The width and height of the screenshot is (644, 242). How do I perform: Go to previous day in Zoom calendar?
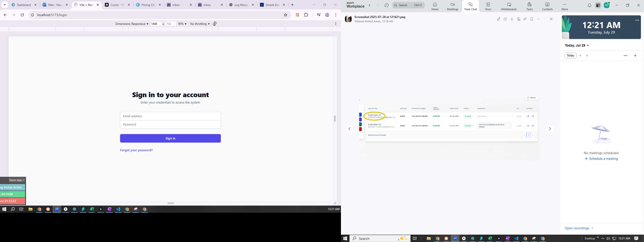tap(580, 55)
